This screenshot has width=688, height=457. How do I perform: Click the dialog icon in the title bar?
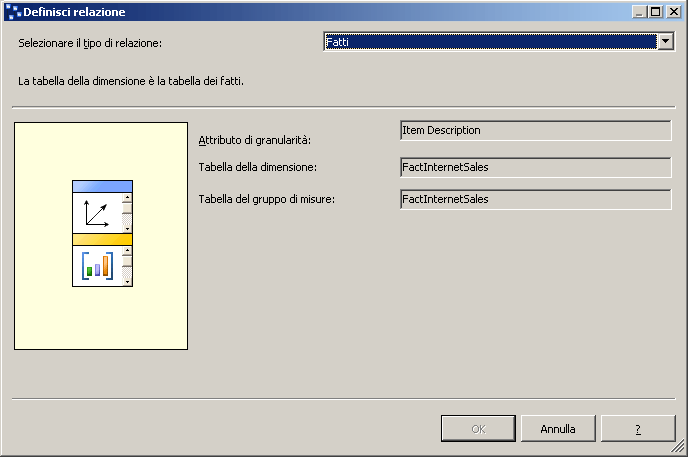coord(12,11)
